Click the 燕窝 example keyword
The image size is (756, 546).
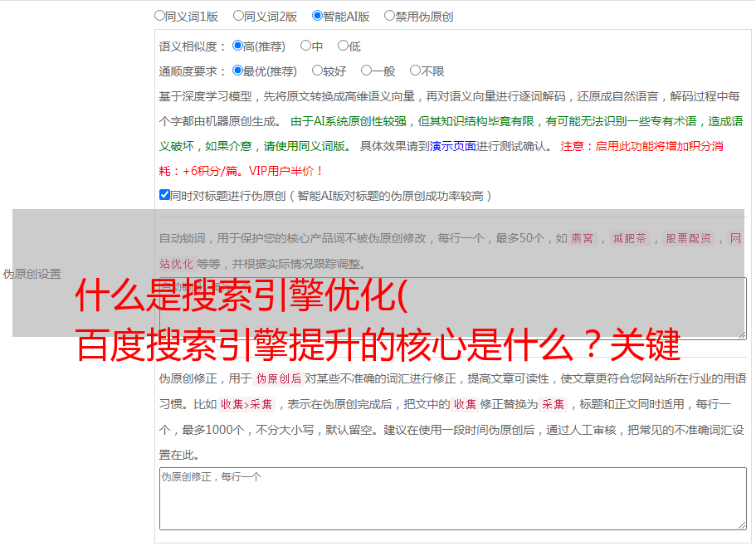(x=582, y=238)
